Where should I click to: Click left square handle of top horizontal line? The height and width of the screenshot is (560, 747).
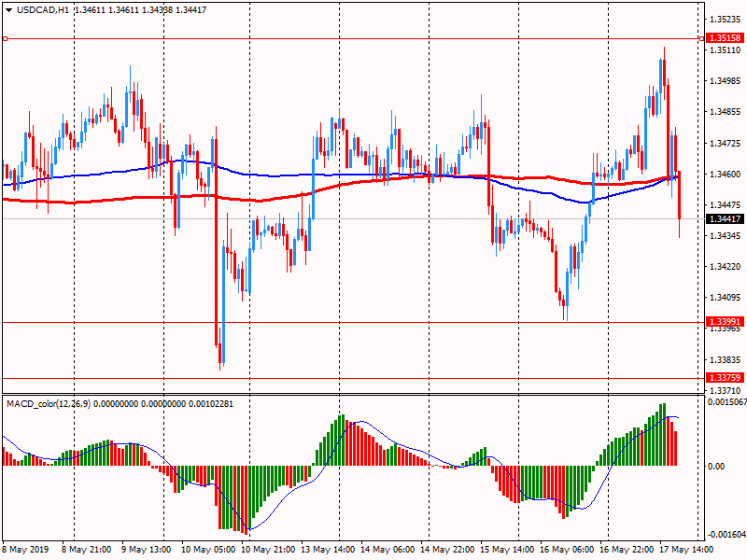[x=5, y=38]
